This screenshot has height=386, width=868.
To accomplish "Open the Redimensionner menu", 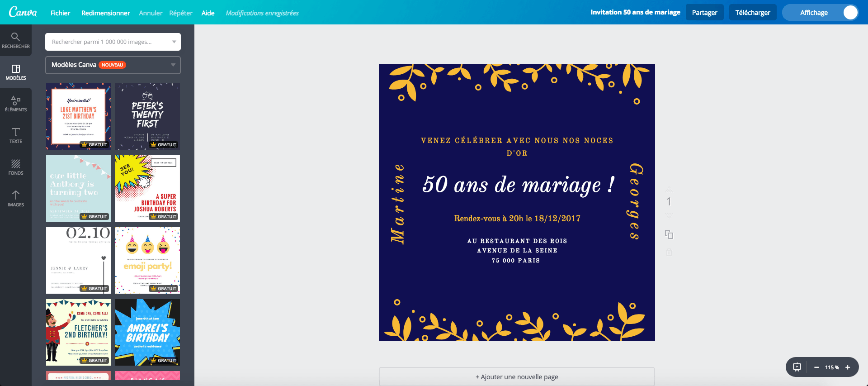I will pyautogui.click(x=105, y=13).
